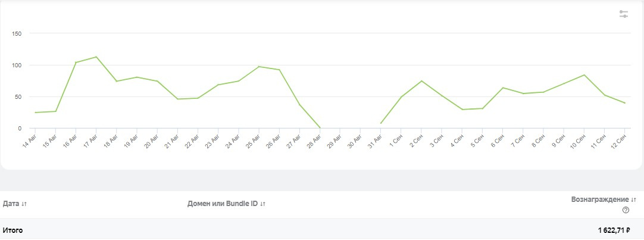Screen dimensions: 644x240
Task: Click chart line point above 2 Сен
Action: (421, 81)
